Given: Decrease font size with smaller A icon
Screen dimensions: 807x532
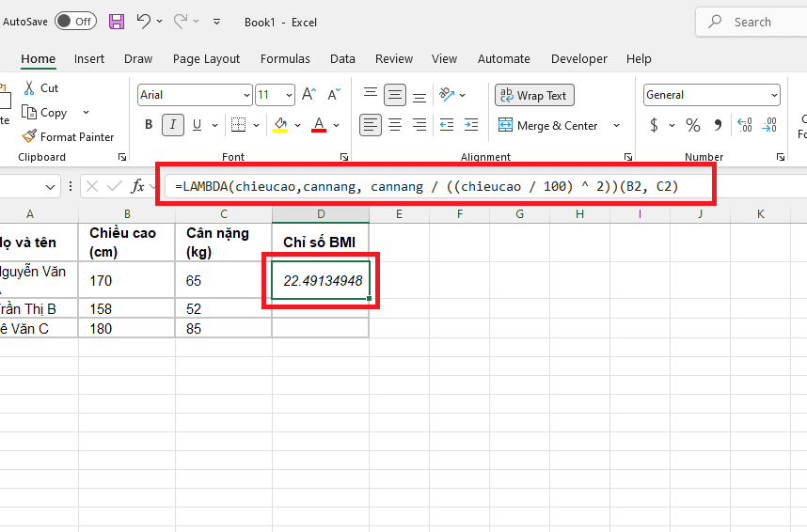Looking at the screenshot, I should click(x=334, y=94).
